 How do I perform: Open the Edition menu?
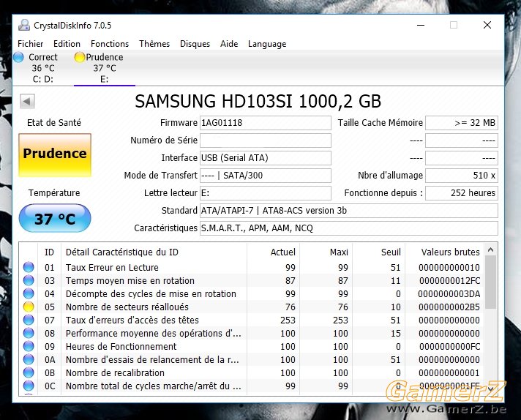click(67, 44)
